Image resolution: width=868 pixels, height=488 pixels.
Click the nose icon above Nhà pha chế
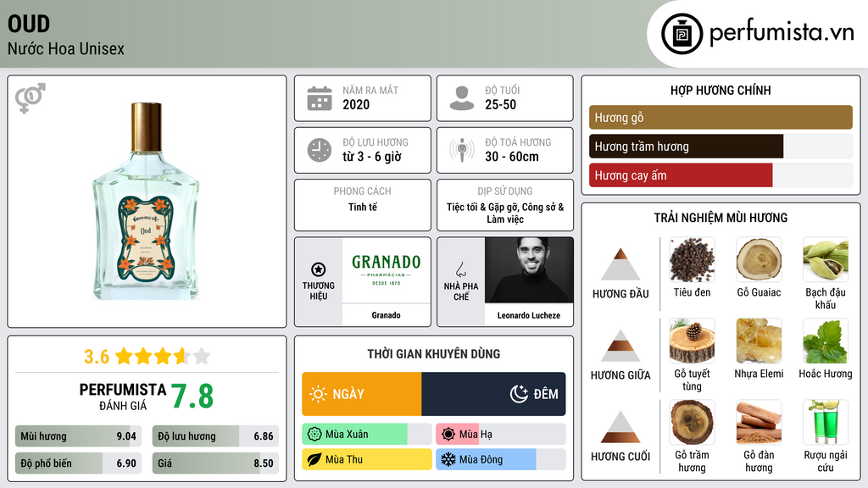pyautogui.click(x=460, y=269)
